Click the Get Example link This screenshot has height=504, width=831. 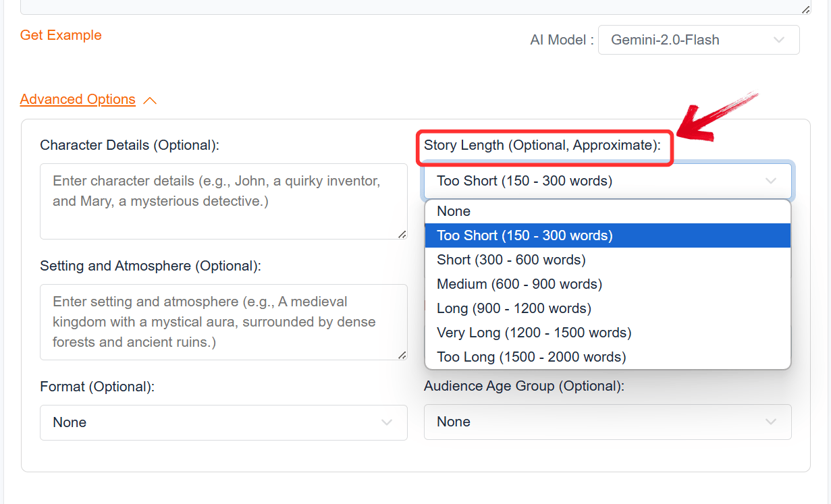[x=61, y=34]
